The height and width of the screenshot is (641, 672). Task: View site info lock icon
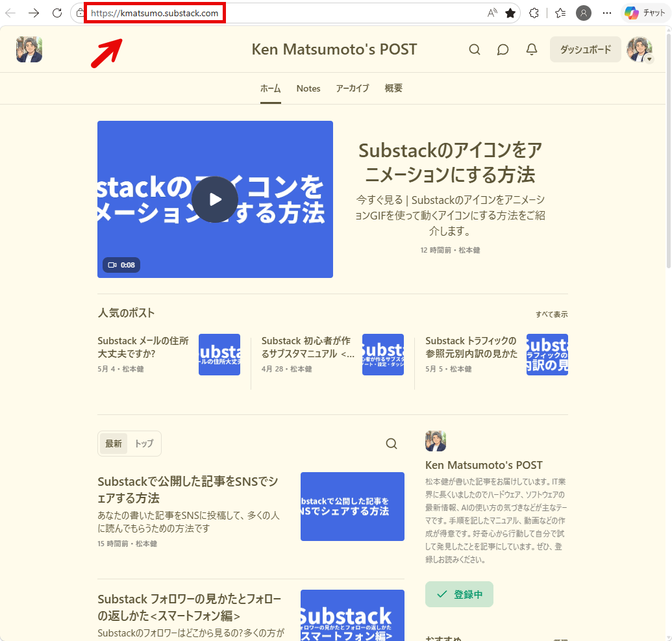tap(80, 13)
